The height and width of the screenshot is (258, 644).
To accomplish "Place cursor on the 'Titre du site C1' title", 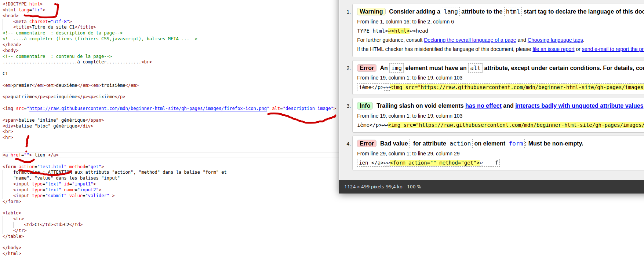I will pos(53,27).
